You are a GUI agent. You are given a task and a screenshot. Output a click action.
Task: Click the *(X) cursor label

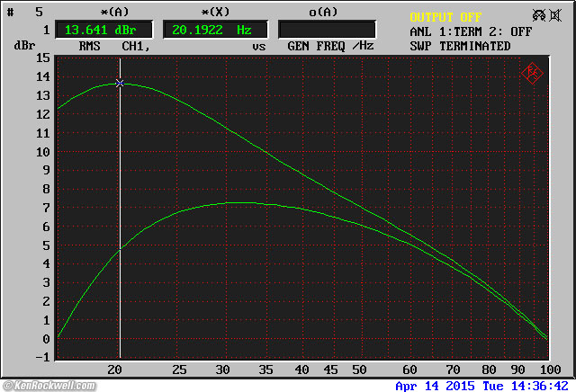coord(215,12)
